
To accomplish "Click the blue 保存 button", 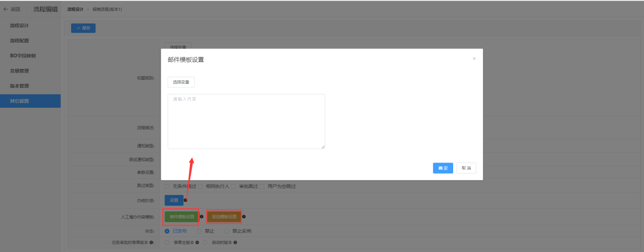I will tap(83, 28).
